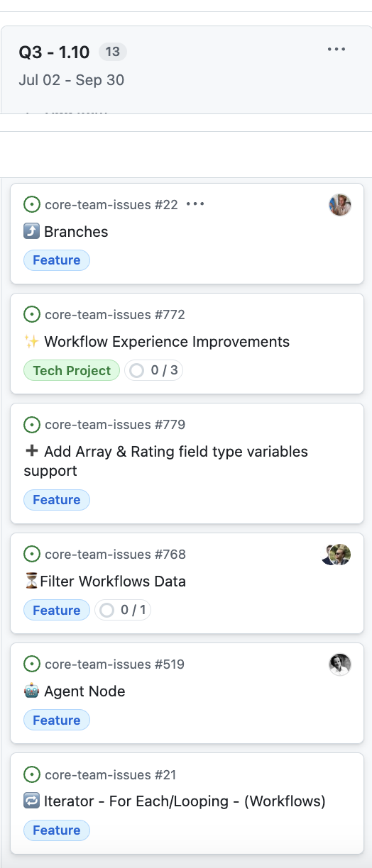Open Add Array & Rating field type issue
Viewport: 372px width, 868px height.
(166, 461)
